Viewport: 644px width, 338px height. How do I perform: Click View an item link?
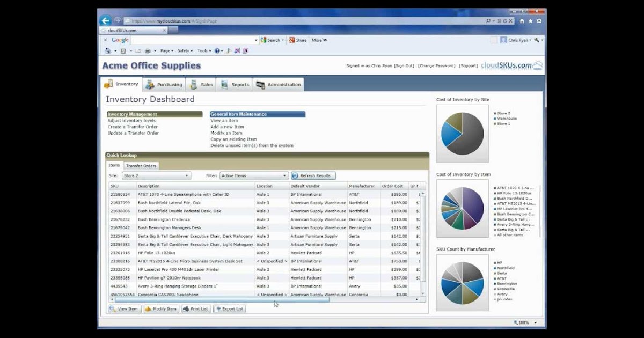point(224,121)
